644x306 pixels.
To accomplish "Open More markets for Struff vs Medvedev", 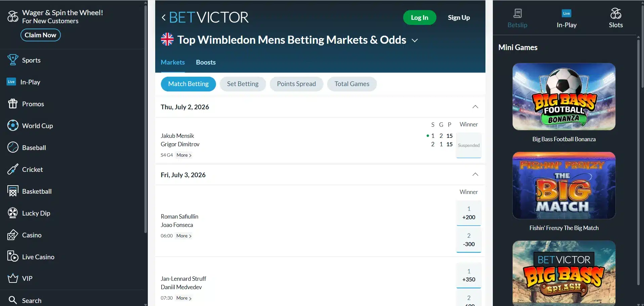I will point(184,298).
